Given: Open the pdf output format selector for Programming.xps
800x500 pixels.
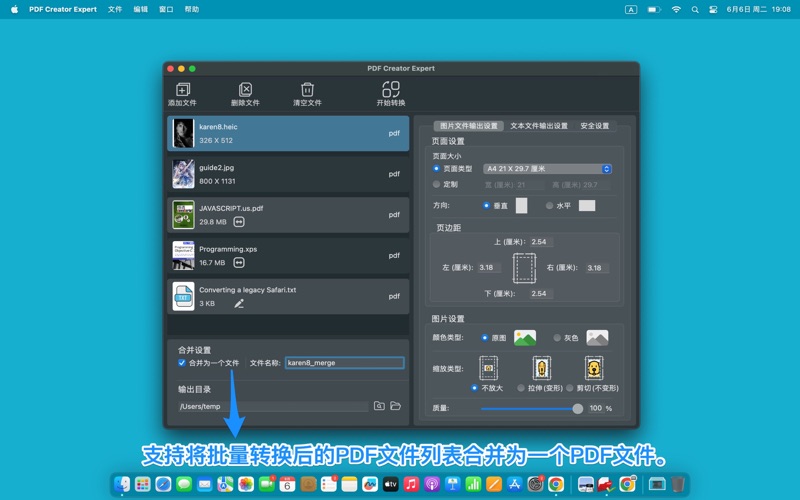Looking at the screenshot, I should click(x=394, y=256).
